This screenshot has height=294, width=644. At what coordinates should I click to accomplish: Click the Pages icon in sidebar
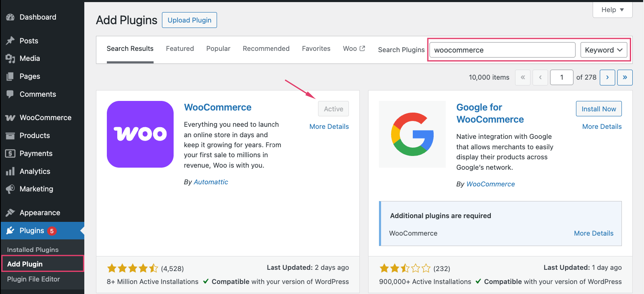point(10,76)
